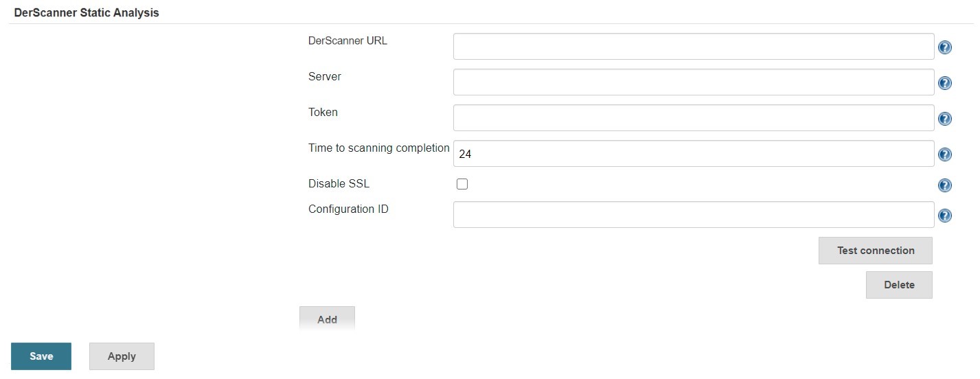Add another DerScanner configuration
The image size is (980, 379).
[327, 319]
